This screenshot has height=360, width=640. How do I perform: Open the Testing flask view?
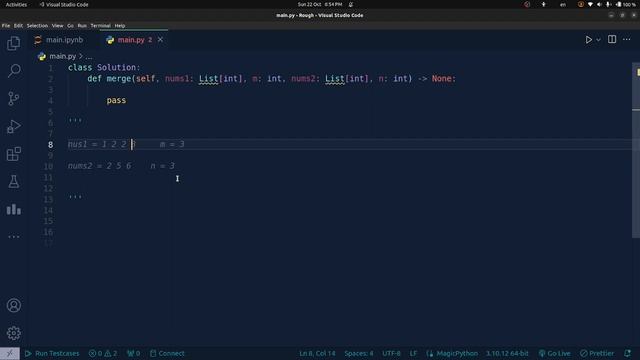click(x=13, y=182)
